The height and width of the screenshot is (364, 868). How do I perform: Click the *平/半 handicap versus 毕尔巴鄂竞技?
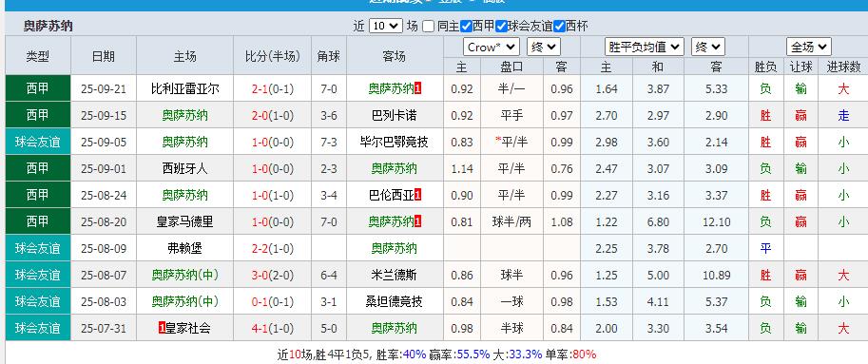[512, 143]
